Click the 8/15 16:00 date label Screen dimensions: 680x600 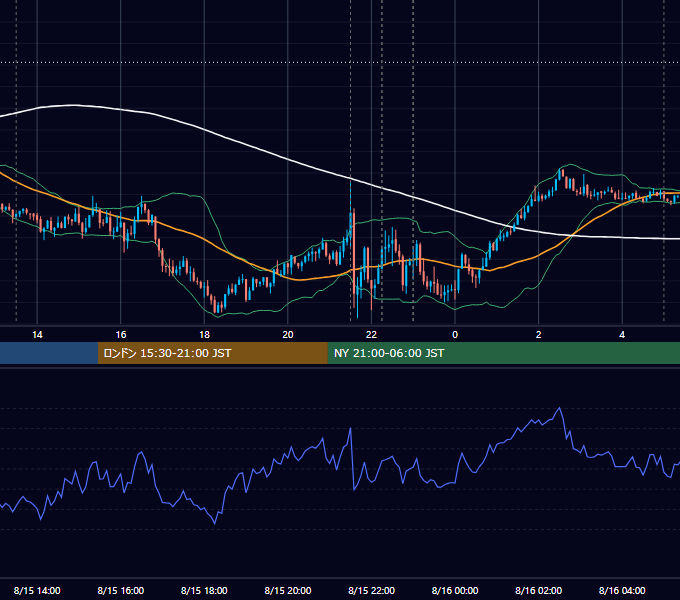[x=121, y=590]
